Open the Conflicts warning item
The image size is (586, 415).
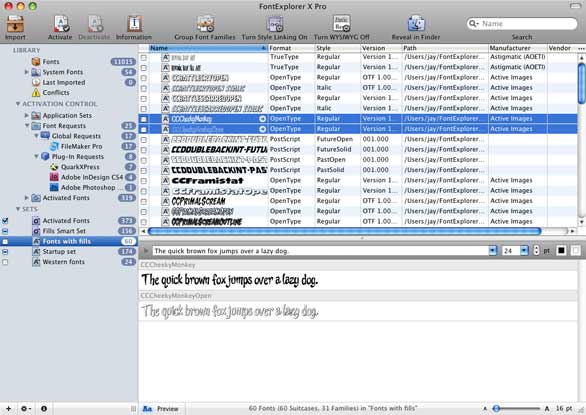point(56,93)
